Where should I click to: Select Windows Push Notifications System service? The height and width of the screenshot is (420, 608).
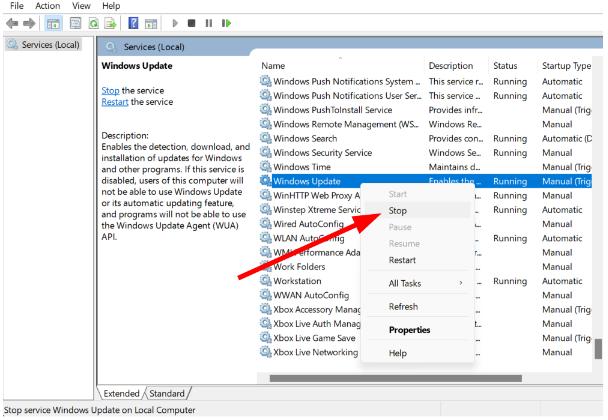click(x=425, y=81)
